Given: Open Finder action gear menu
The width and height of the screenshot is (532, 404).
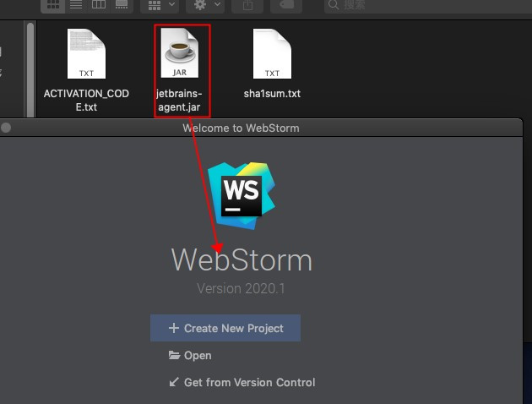Looking at the screenshot, I should pyautogui.click(x=205, y=5).
